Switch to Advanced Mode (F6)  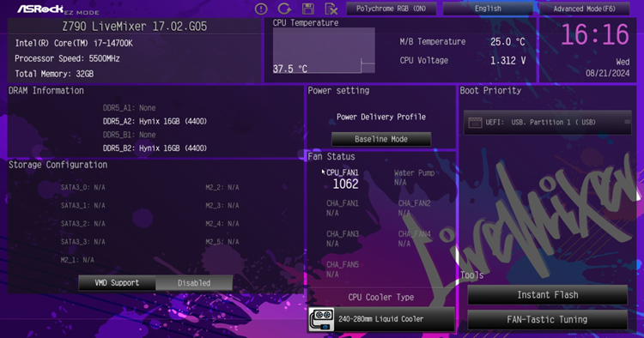[584, 9]
